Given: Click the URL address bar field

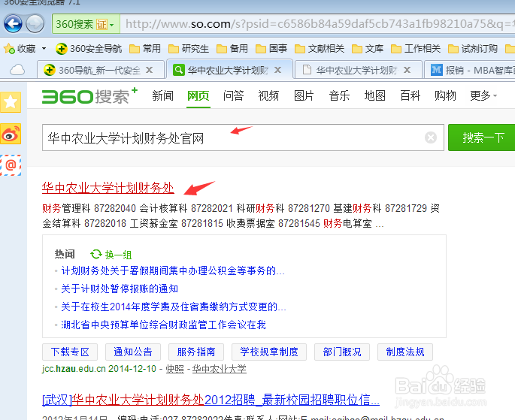Looking at the screenshot, I should coord(317,24).
